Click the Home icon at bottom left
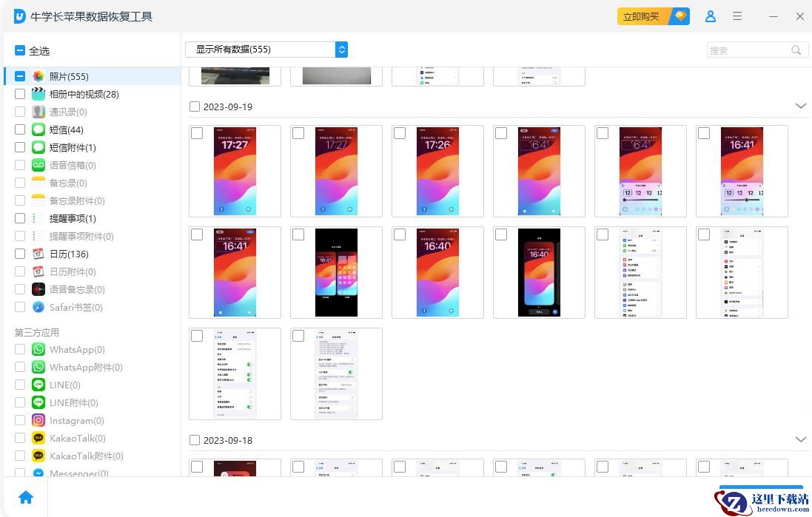The width and height of the screenshot is (812, 517). 26,497
